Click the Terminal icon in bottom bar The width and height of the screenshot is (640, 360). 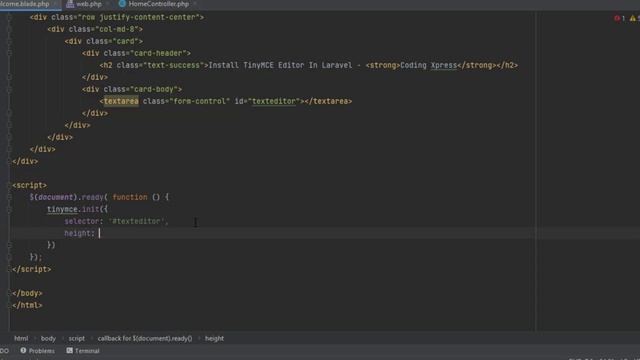pyautogui.click(x=69, y=351)
